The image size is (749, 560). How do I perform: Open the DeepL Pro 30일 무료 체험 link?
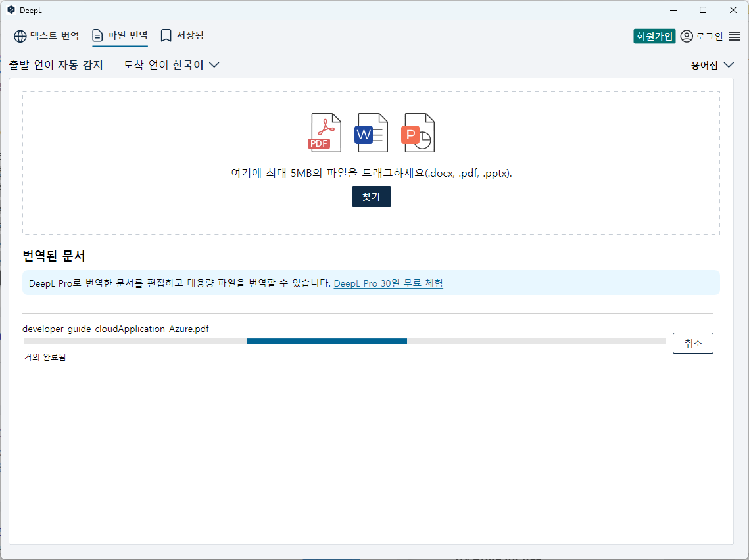(x=389, y=283)
